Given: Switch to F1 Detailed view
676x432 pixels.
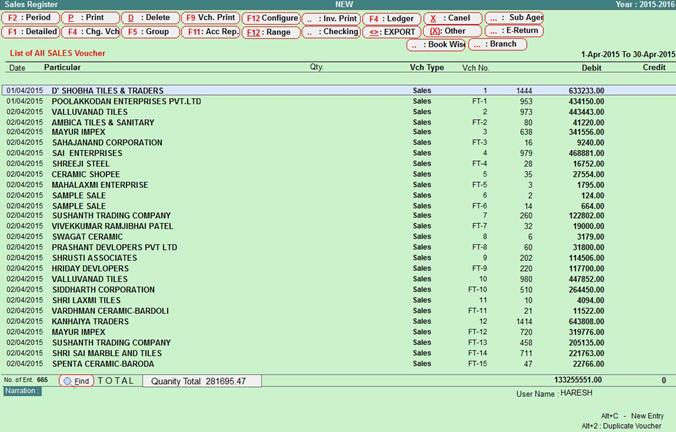Looking at the screenshot, I should pos(30,32).
